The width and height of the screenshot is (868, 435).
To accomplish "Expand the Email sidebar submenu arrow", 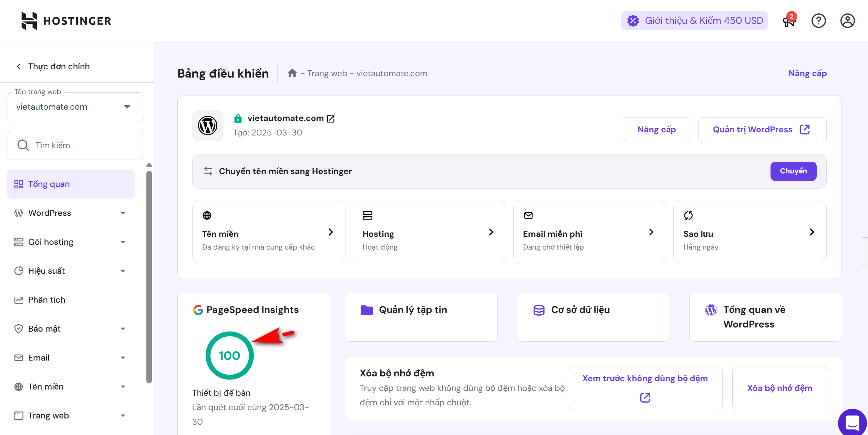I will click(123, 358).
